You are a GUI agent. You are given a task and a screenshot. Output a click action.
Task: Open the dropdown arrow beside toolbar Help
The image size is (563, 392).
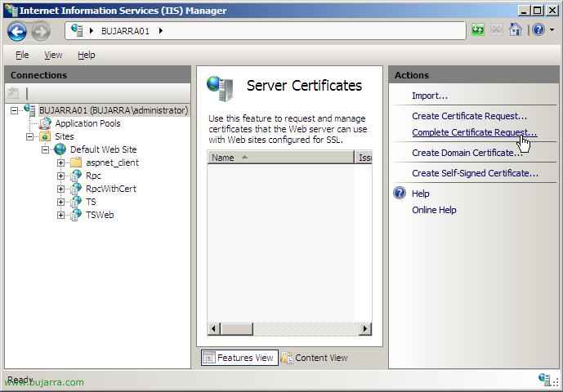point(552,29)
